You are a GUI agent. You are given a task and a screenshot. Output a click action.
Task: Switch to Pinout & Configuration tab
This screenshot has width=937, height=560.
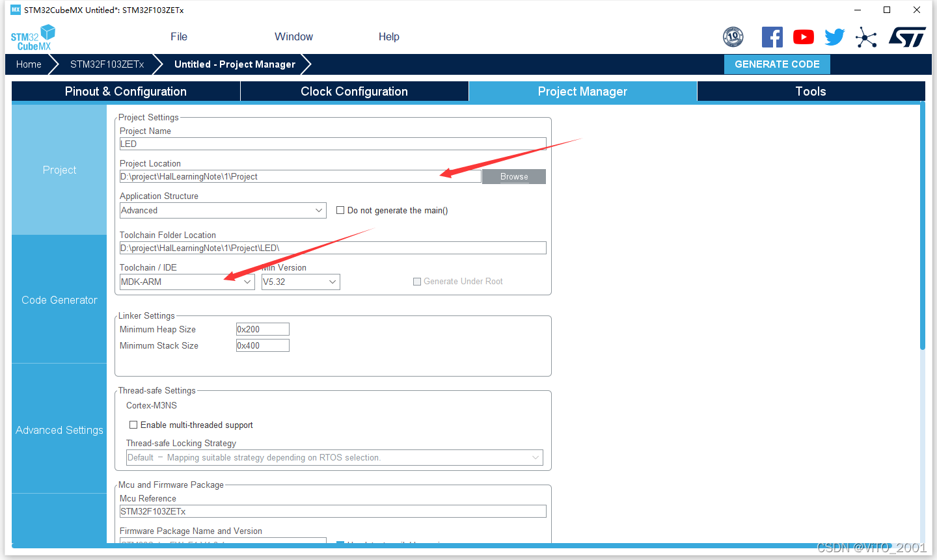point(126,92)
